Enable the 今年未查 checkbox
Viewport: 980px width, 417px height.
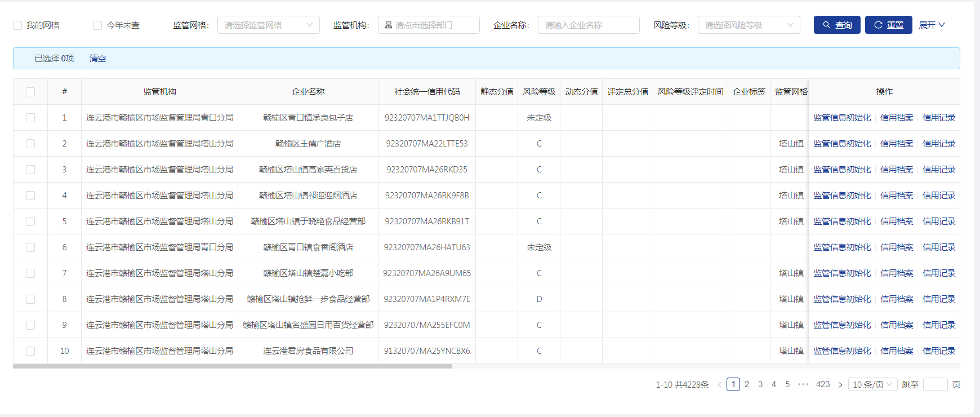pyautogui.click(x=97, y=25)
